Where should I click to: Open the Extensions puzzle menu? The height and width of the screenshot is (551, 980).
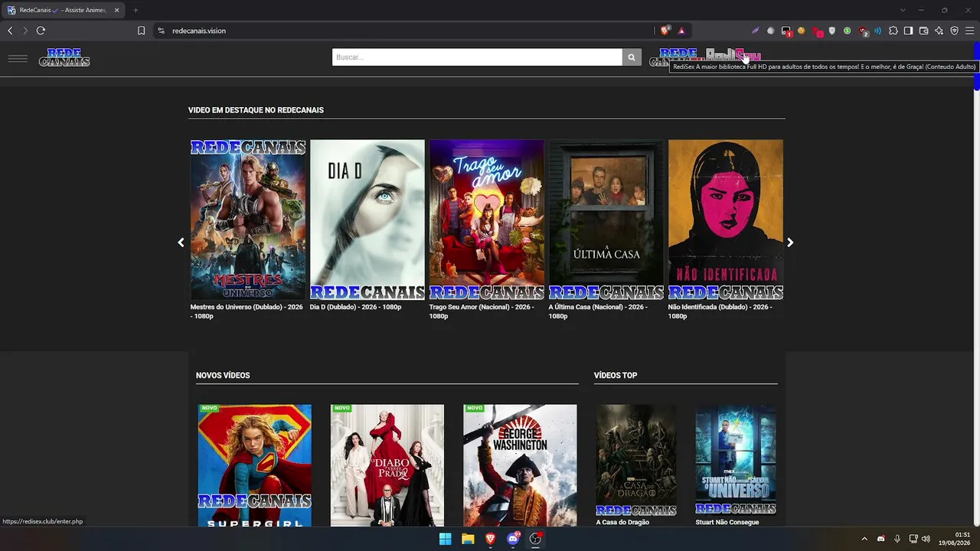pos(893,31)
